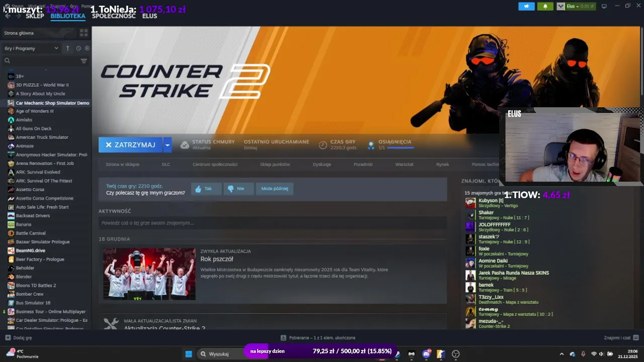
Task: Click the grey down-arrow box beside Elus
Action: (x=560, y=6)
